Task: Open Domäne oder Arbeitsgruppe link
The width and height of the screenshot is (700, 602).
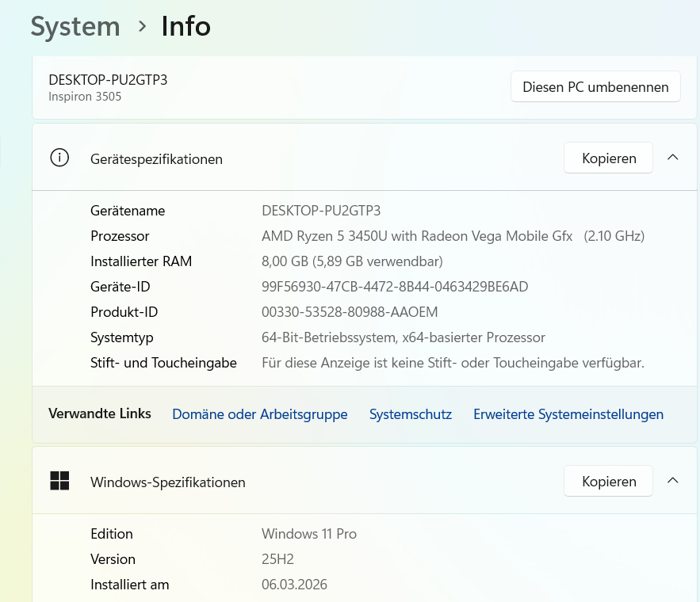Action: [x=260, y=414]
